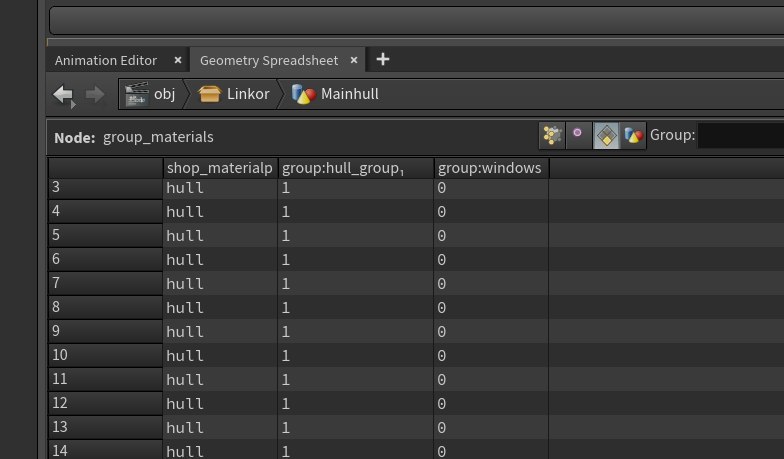Click windows value 0 in row 13

coord(492,428)
